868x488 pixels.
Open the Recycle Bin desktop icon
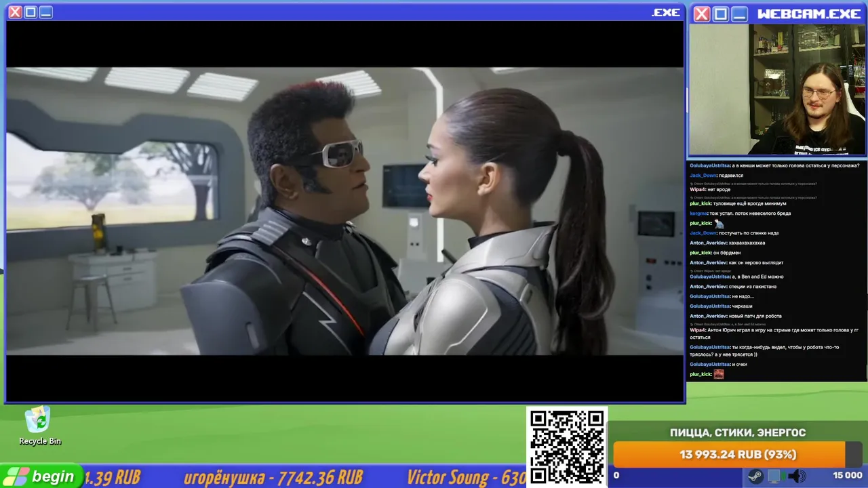point(39,426)
